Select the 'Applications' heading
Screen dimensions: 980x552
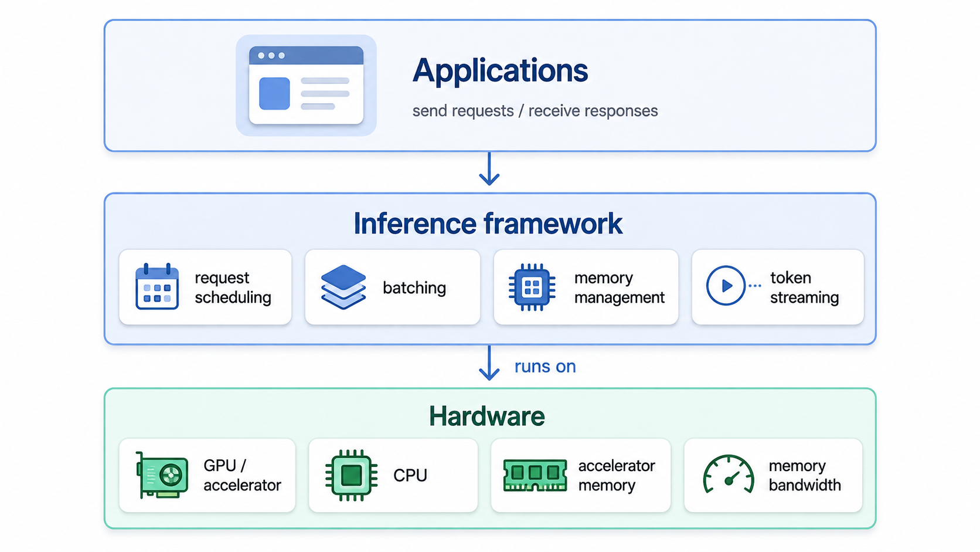coord(500,70)
